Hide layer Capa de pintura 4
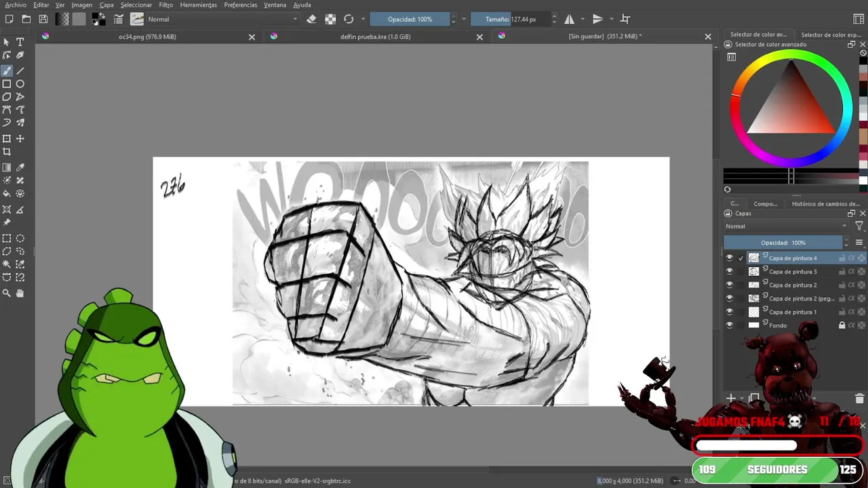Image resolution: width=868 pixels, height=488 pixels. coord(730,258)
